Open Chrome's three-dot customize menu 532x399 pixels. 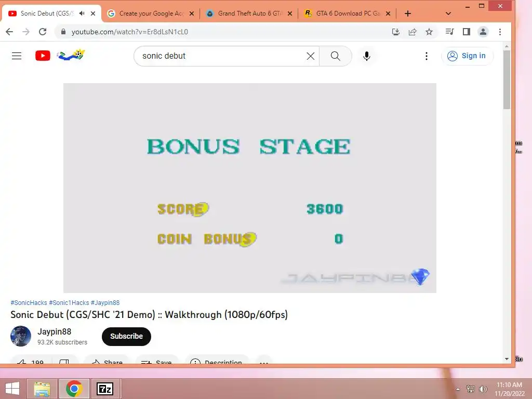pyautogui.click(x=500, y=32)
